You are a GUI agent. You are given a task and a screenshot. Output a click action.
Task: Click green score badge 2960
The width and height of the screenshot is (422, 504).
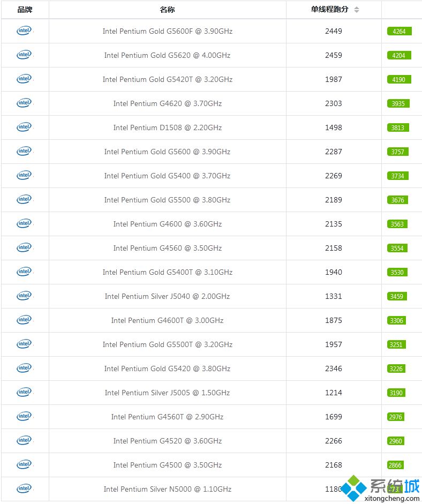pos(396,441)
